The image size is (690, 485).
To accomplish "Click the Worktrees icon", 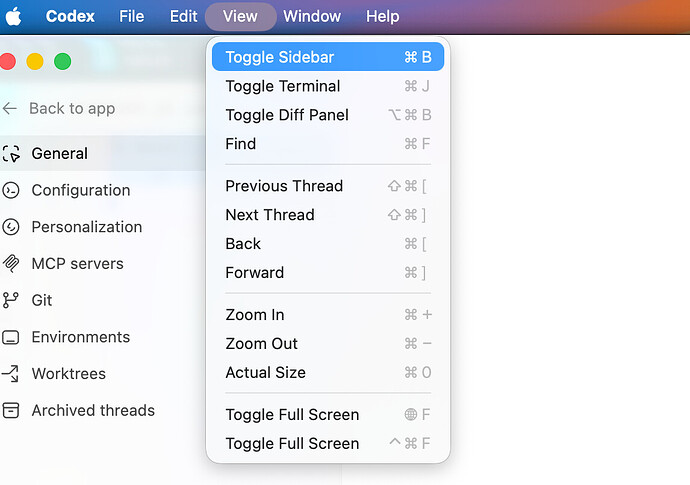I will pos(11,374).
